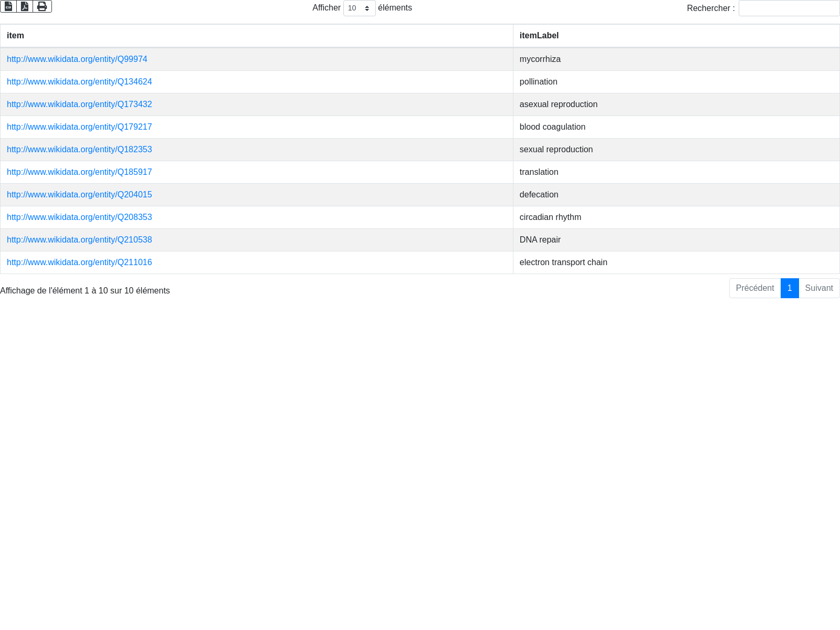Open the Q211016 electron transport chain link

(79, 262)
